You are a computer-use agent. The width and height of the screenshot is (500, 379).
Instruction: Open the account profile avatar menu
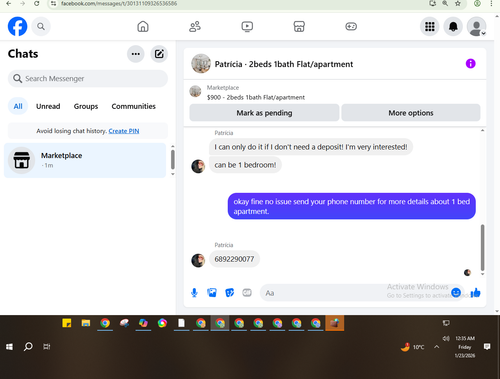click(476, 26)
